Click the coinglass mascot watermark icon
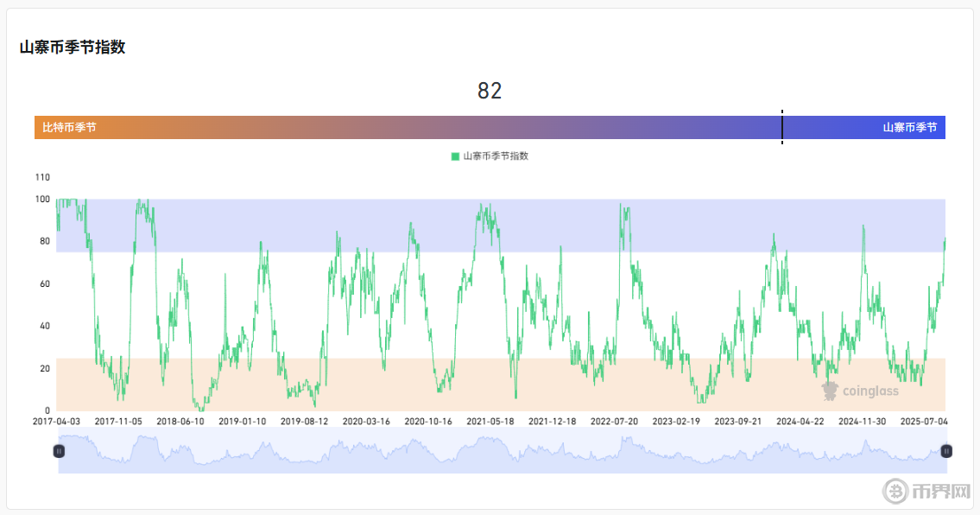 [830, 391]
